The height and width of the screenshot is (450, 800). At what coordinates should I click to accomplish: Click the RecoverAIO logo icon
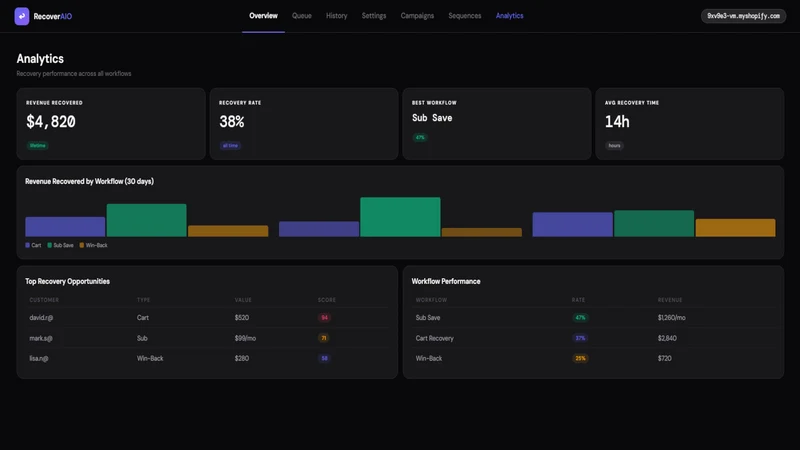coord(21,16)
